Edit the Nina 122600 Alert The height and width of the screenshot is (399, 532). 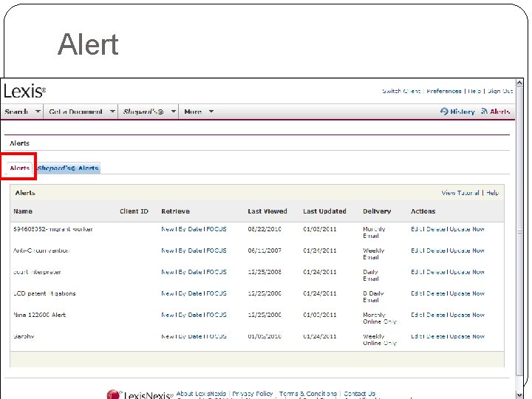(x=417, y=315)
